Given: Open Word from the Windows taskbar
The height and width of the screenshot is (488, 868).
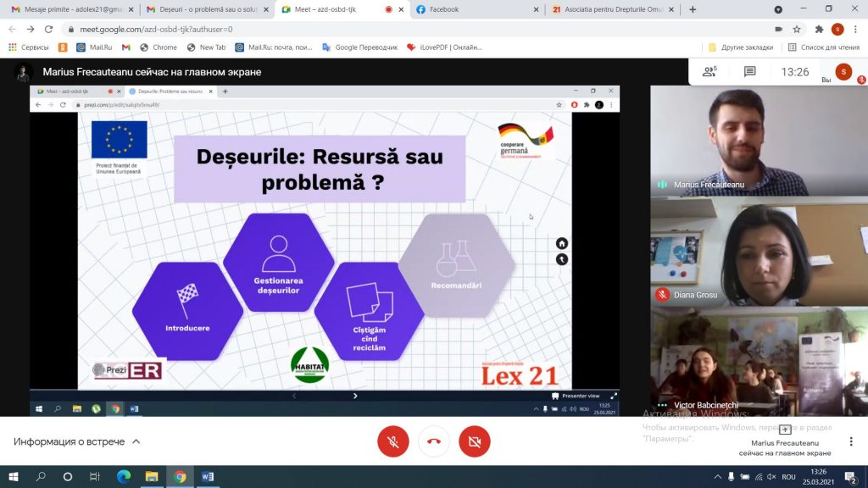Looking at the screenshot, I should (208, 476).
